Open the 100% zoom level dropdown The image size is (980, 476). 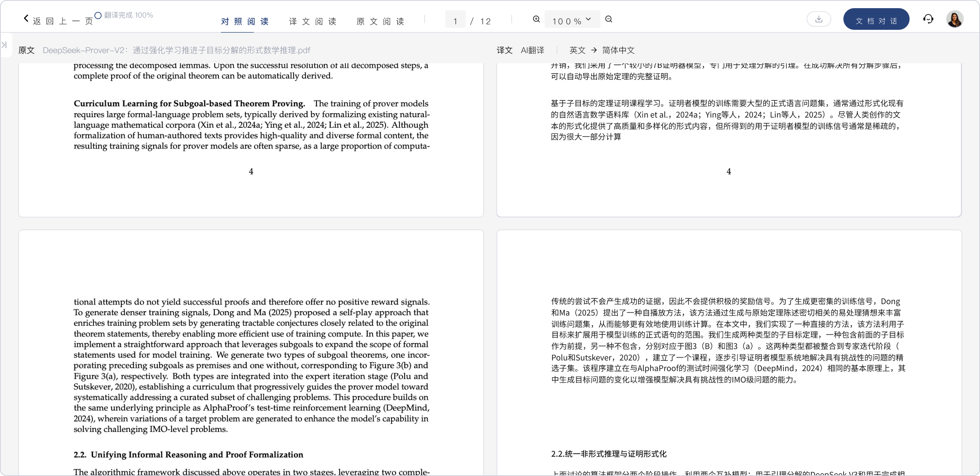pos(572,20)
